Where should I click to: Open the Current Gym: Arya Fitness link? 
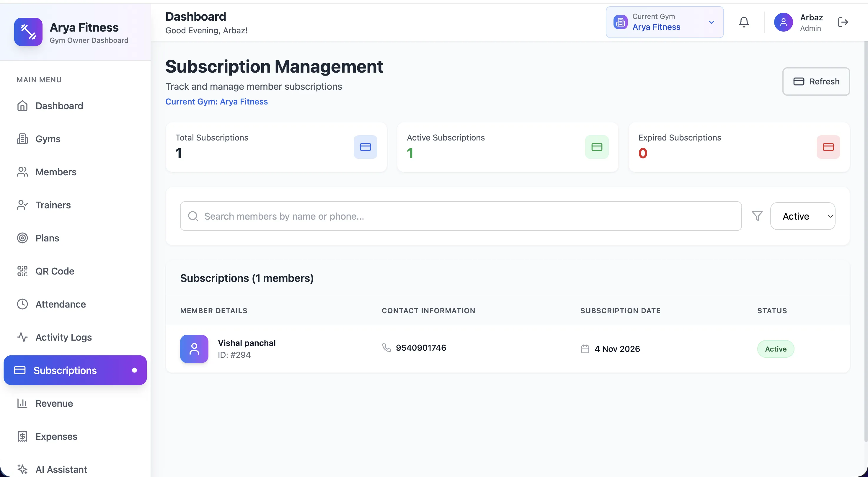[216, 102]
